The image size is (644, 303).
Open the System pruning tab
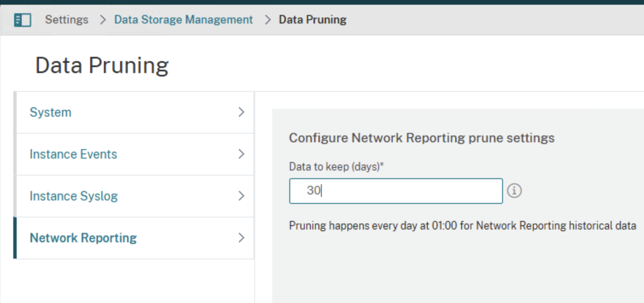pos(50,112)
